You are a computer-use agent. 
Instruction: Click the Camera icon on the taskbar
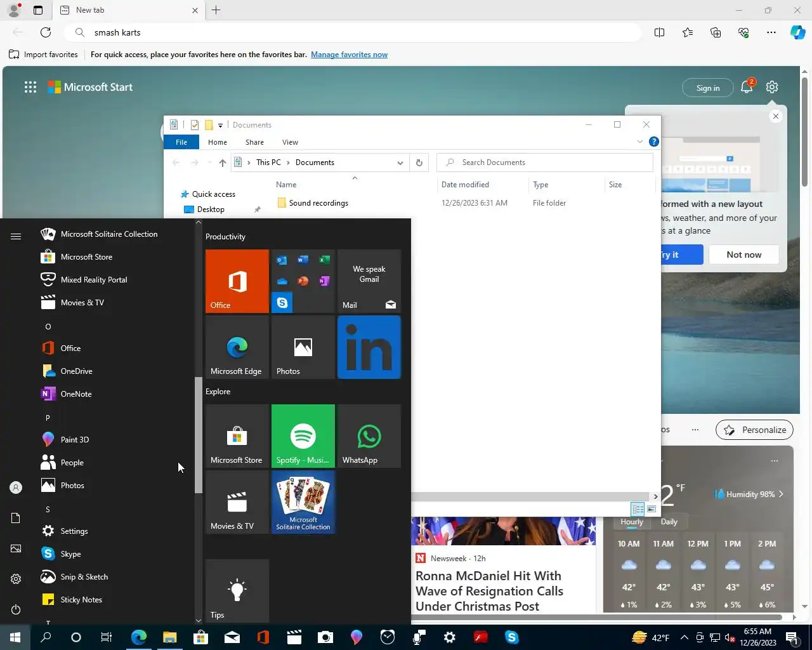[325, 637]
